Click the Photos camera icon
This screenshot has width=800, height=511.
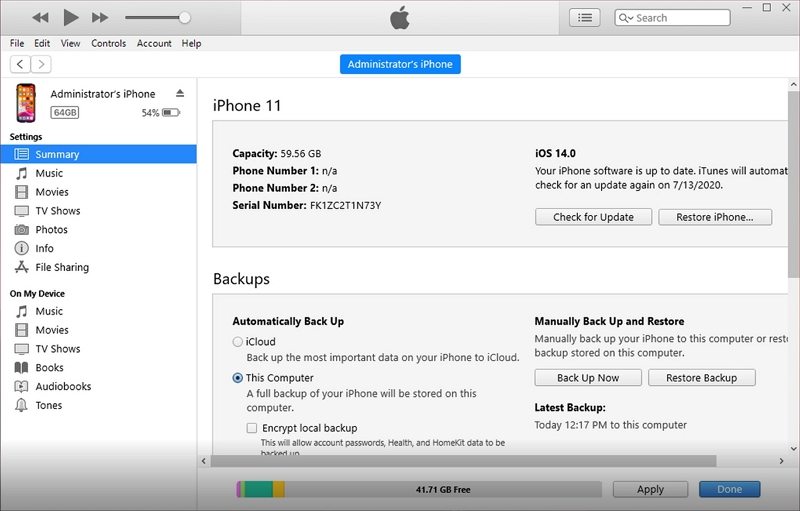pyautogui.click(x=21, y=229)
